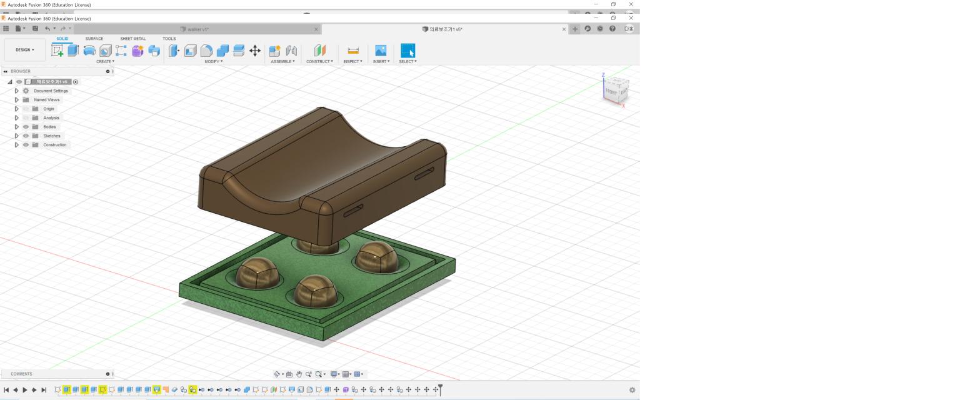Choose the Fillet tool in Modify
This screenshot has width=980, height=400.
206,51
